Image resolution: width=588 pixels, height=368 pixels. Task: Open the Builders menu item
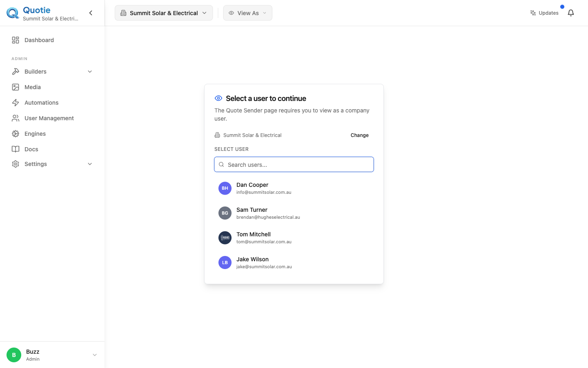[52, 72]
